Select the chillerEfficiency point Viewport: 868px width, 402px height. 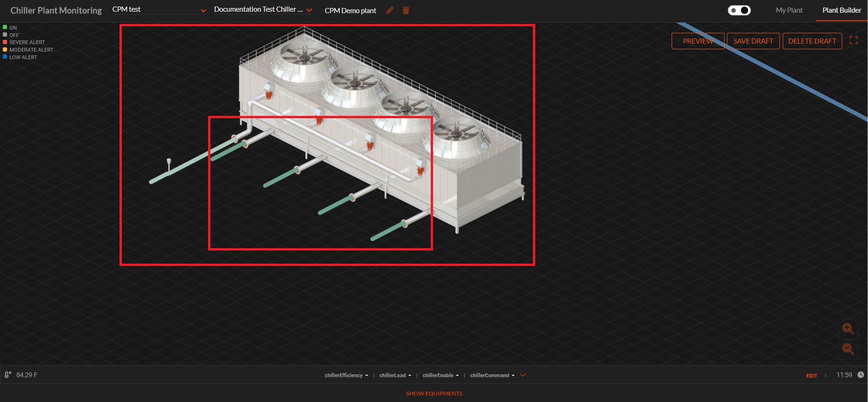[x=346, y=375]
